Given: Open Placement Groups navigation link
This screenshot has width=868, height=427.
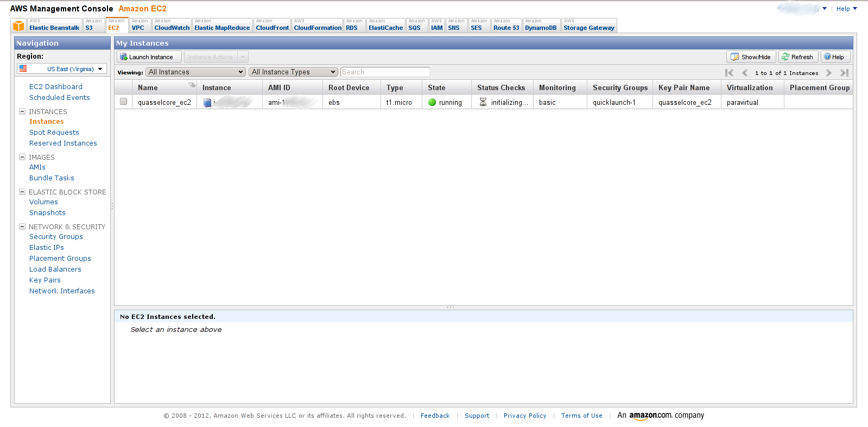Looking at the screenshot, I should 60,258.
